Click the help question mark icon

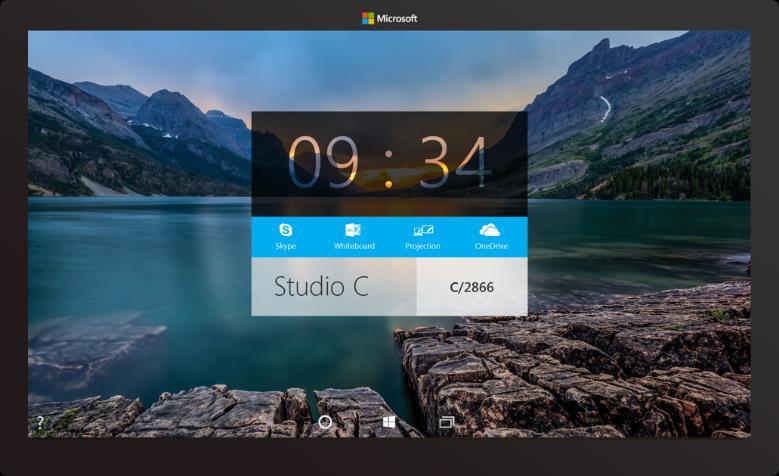point(40,423)
